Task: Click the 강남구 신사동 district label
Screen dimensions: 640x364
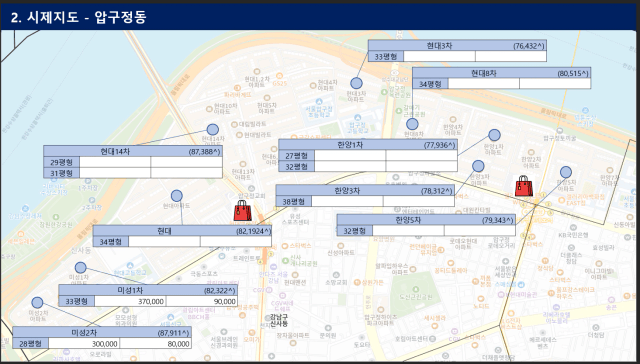Action: click(279, 320)
